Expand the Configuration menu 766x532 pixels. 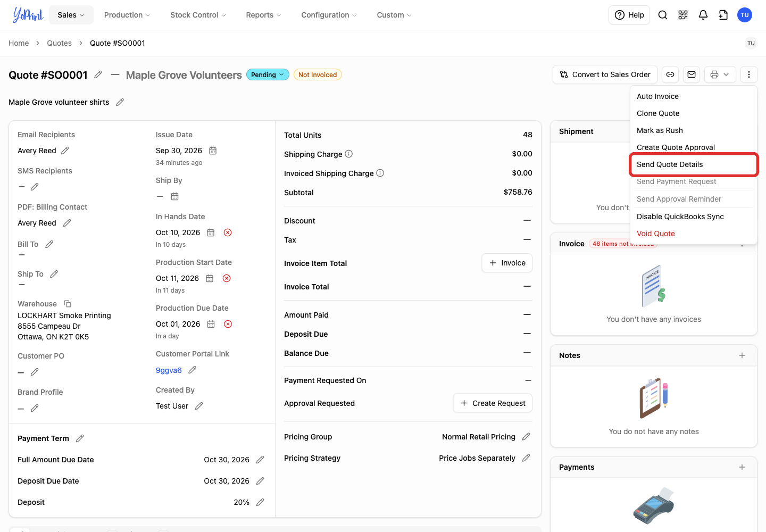point(329,15)
